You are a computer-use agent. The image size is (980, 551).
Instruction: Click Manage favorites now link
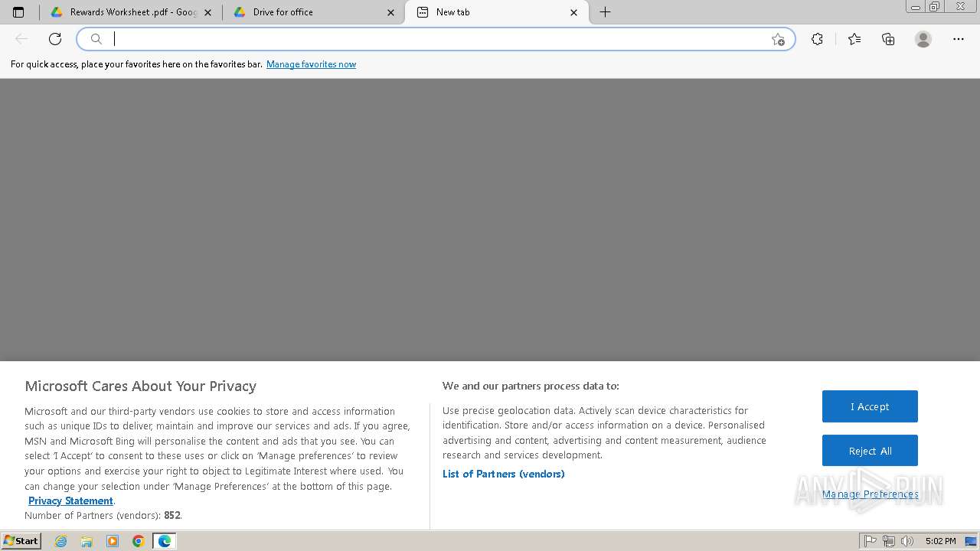311,64
